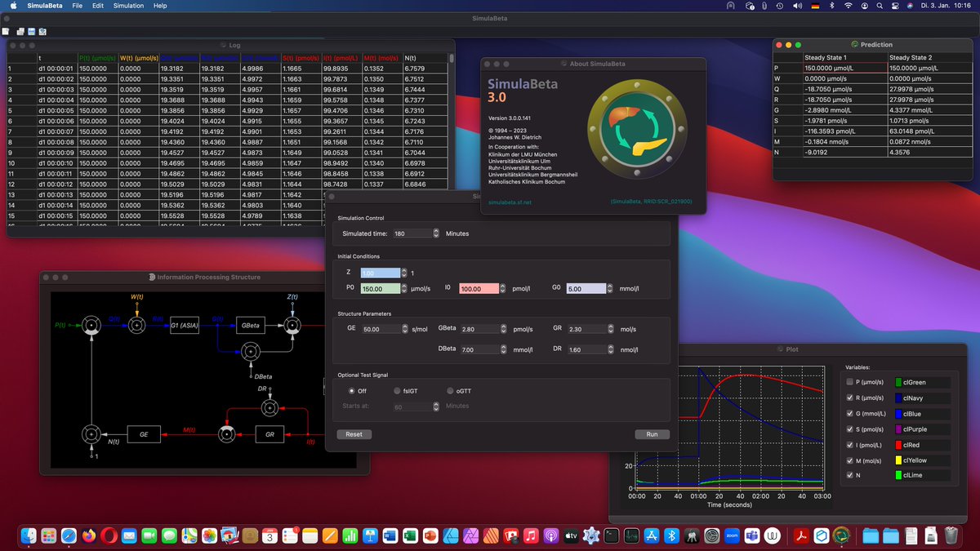The width and height of the screenshot is (980, 551).
Task: Open Podcasts from the Dock
Action: point(550,535)
